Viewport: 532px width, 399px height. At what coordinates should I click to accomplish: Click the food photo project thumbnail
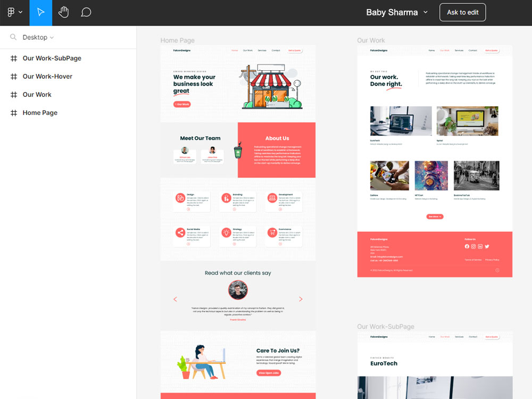(389, 176)
